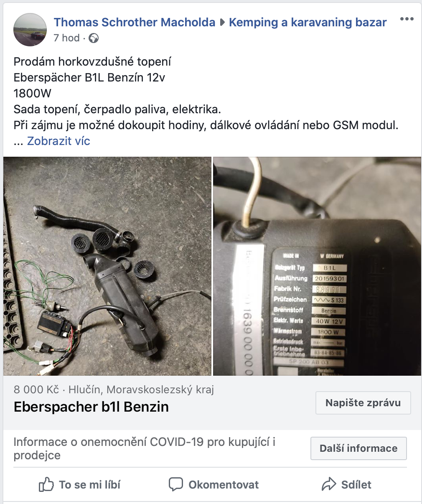The width and height of the screenshot is (422, 504).
Task: Click the arrow between author and group name
Action: (222, 23)
